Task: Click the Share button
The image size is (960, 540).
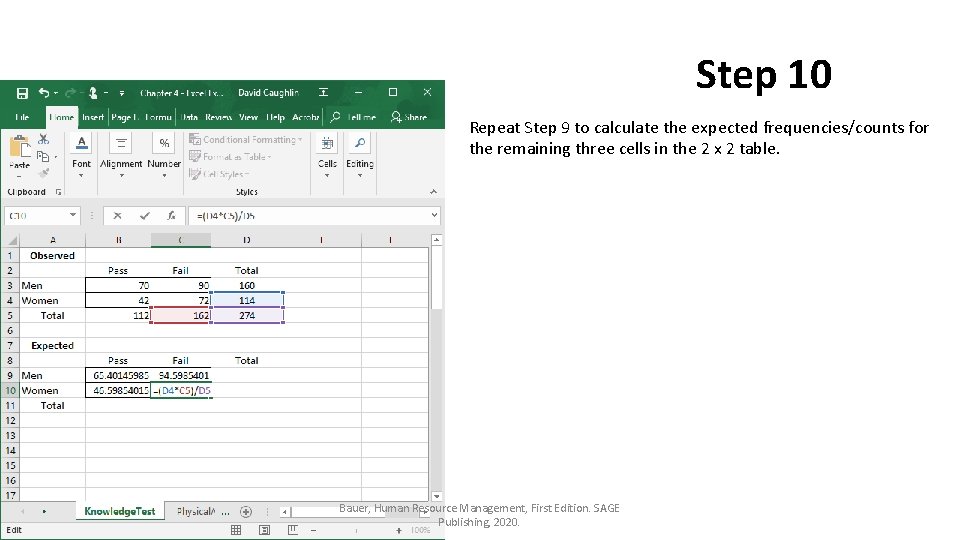Action: tap(409, 117)
